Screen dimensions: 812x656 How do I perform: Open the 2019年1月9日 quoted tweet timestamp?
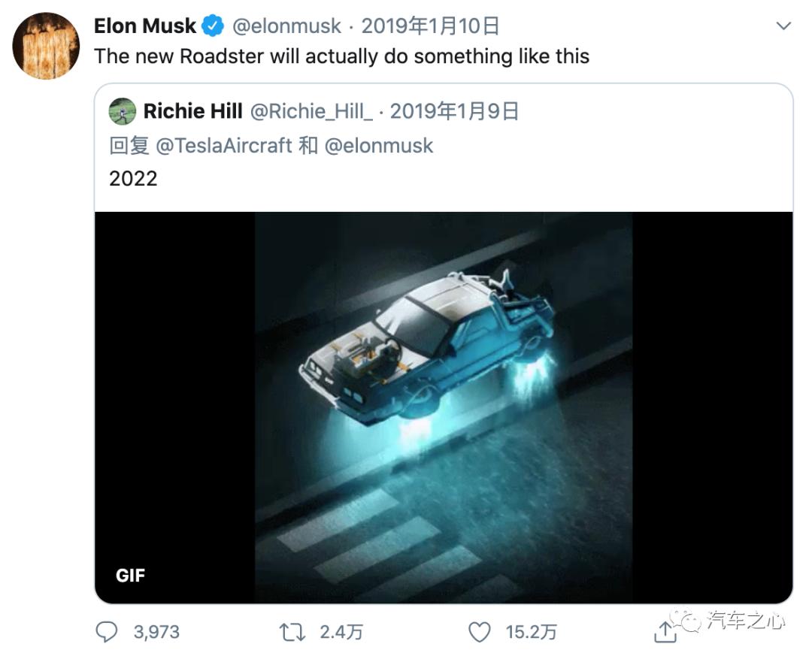pyautogui.click(x=454, y=112)
